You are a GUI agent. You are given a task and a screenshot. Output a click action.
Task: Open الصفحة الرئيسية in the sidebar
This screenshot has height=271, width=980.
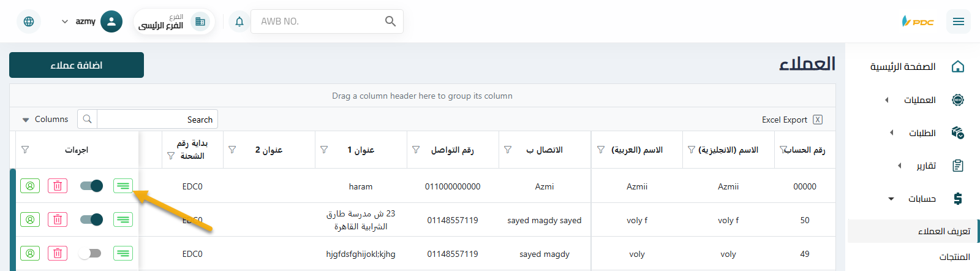click(903, 67)
